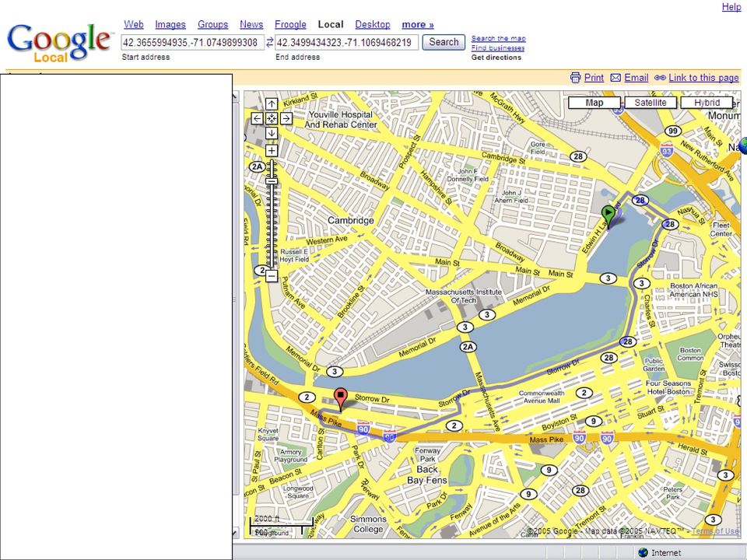Click the Public Garden label
Screen dimensions: 747x560
(x=654, y=365)
